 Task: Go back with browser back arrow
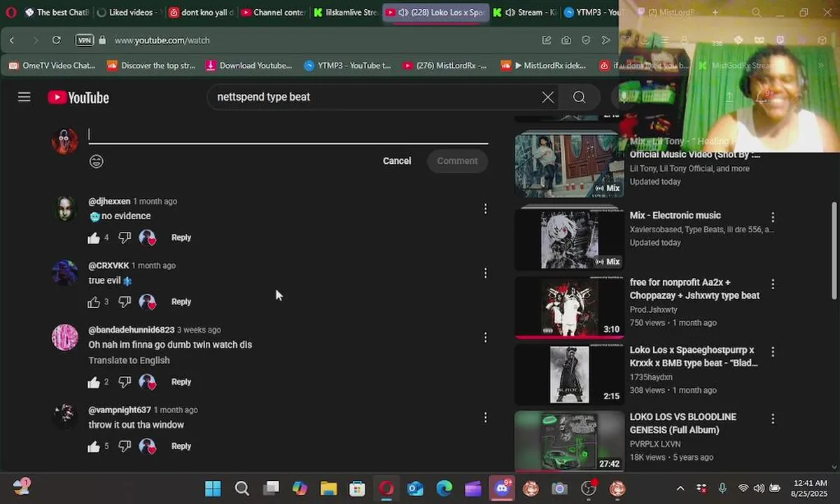point(12,41)
